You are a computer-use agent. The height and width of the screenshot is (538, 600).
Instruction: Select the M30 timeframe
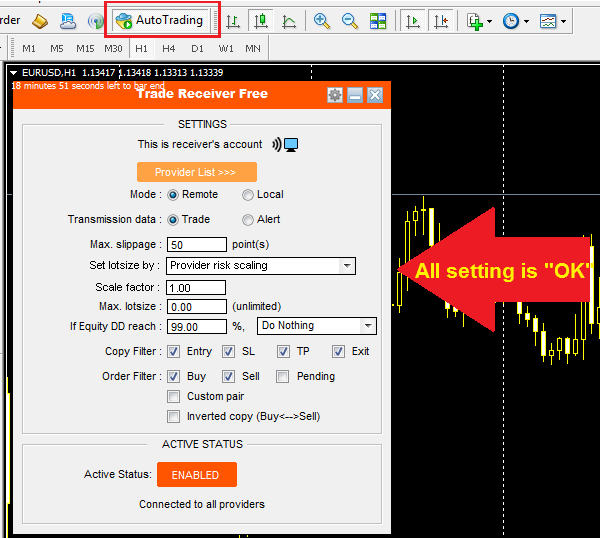(113, 49)
